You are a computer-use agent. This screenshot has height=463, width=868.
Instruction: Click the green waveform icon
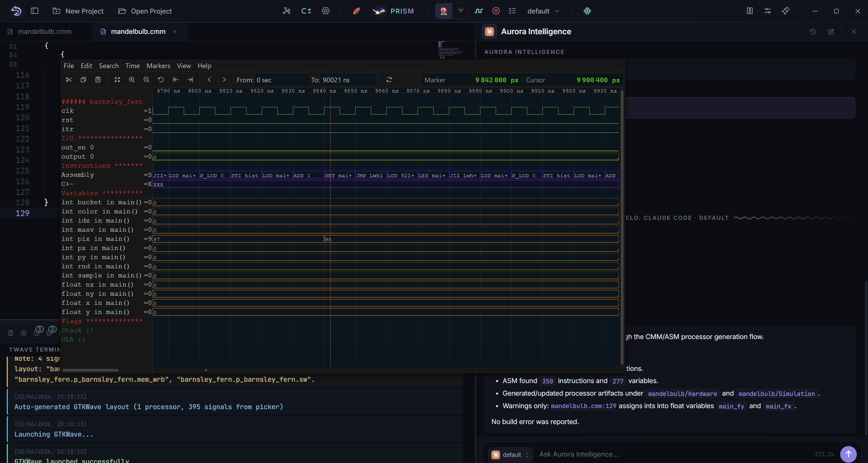479,11
